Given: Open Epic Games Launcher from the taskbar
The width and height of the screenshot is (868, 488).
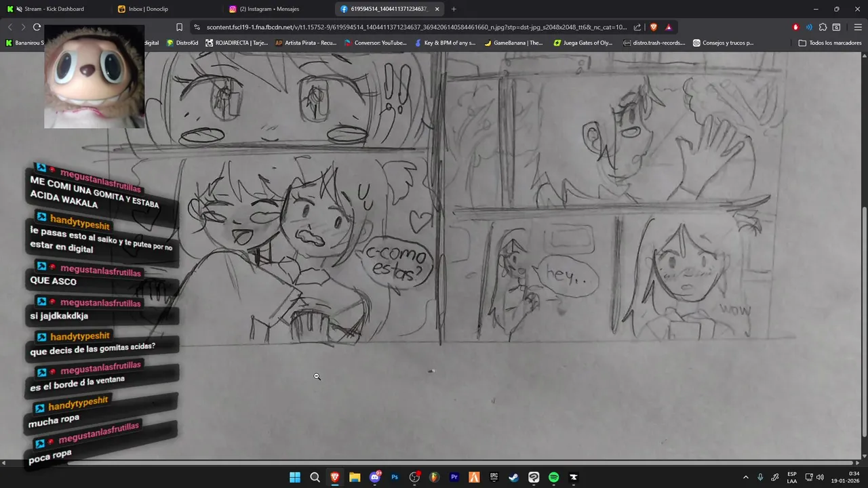Looking at the screenshot, I should click(x=494, y=477).
